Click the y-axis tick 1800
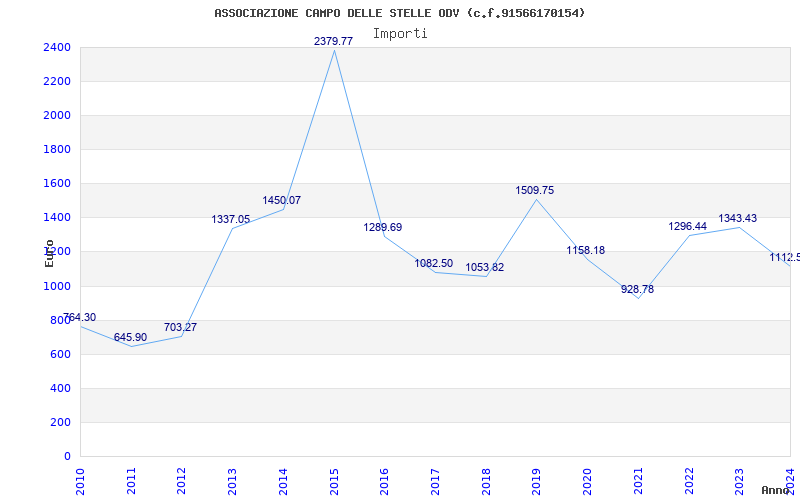This screenshot has width=800, height=500. [57, 149]
